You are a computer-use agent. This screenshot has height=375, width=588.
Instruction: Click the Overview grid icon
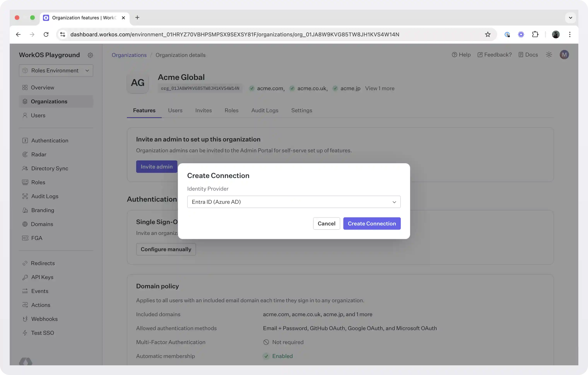pyautogui.click(x=25, y=87)
